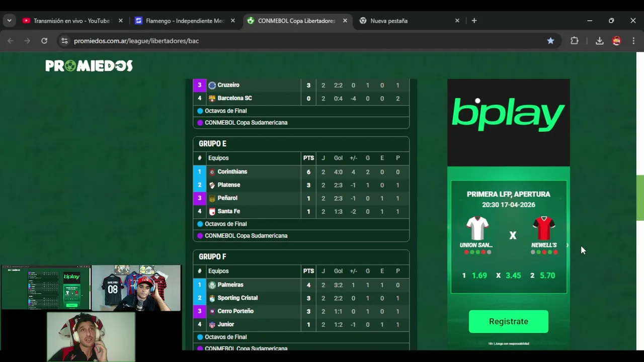Switch to Transmisión en vivo - YouTube tab
Viewport: 644px width, 362px height.
[x=71, y=21]
